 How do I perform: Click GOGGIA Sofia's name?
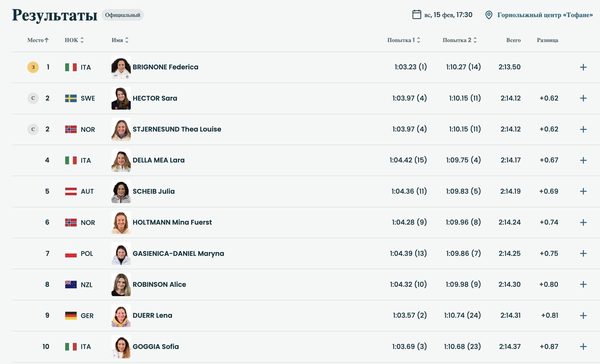156,347
